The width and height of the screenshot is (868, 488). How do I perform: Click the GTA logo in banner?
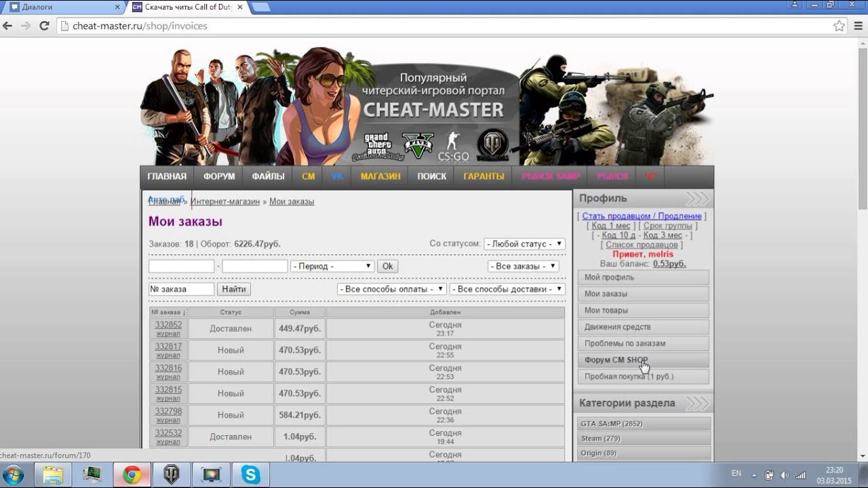tap(378, 146)
